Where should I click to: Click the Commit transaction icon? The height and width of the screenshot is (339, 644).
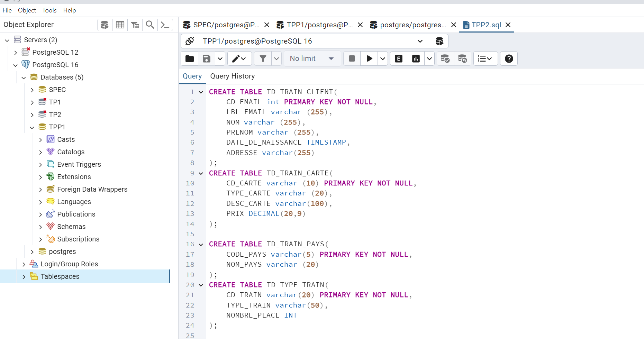(x=445, y=59)
